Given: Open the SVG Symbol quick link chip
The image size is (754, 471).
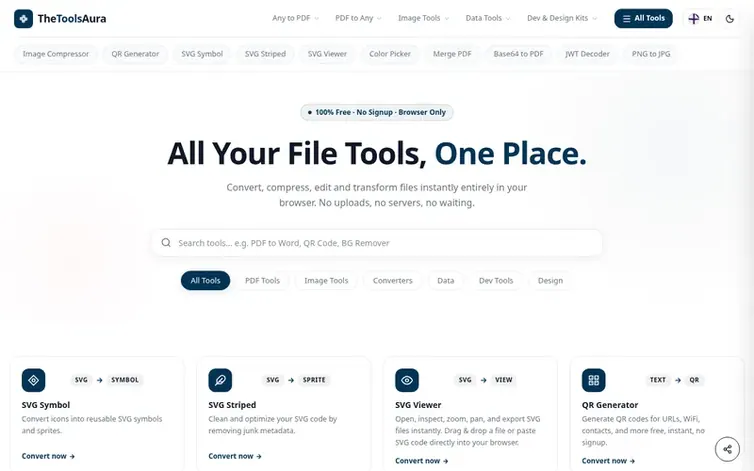Looking at the screenshot, I should (x=202, y=54).
